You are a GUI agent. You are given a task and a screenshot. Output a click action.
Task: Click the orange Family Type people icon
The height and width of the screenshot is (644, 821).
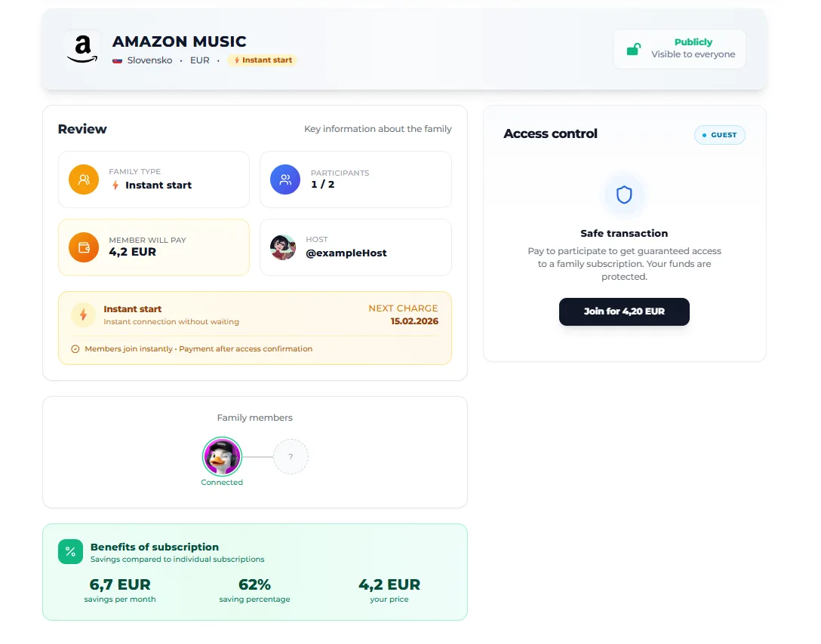[84, 179]
